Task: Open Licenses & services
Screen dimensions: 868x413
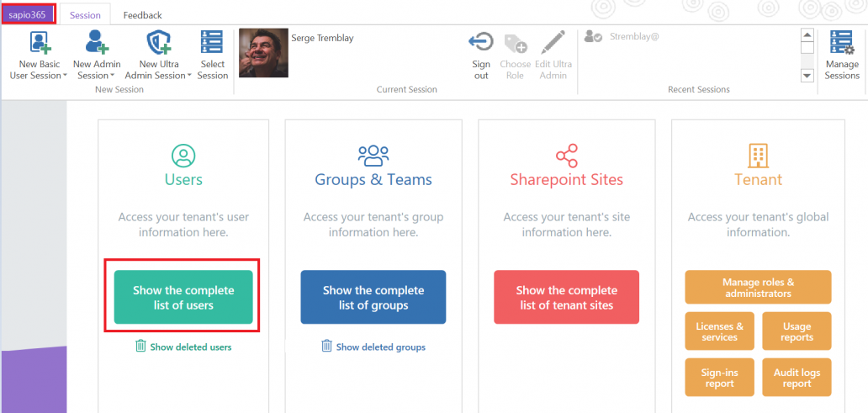Action: [719, 331]
